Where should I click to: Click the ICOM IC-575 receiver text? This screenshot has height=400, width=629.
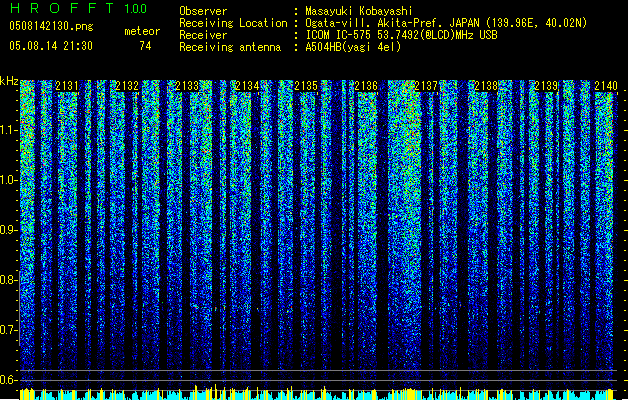(x=401, y=35)
